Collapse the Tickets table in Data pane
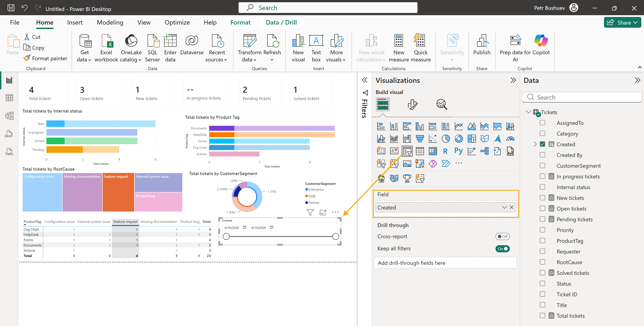The width and height of the screenshot is (644, 326). click(528, 112)
